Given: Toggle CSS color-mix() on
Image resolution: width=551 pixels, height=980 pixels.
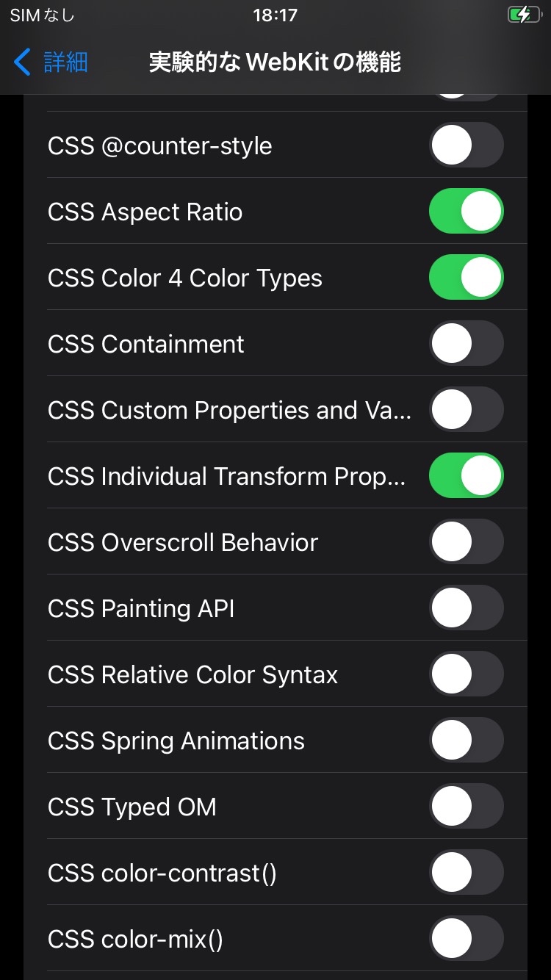Looking at the screenshot, I should pos(466,939).
